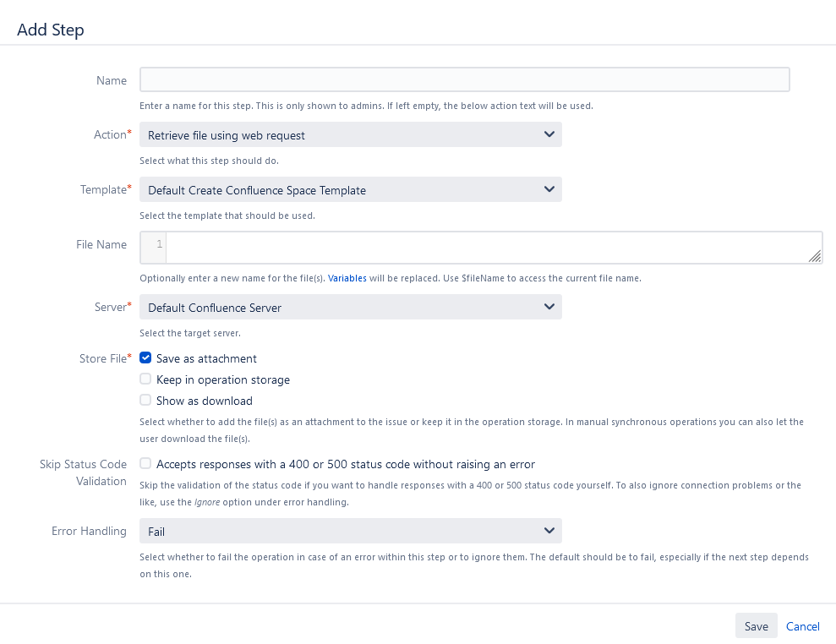The height and width of the screenshot is (644, 836).
Task: Click inside the File Name text area
Action: pyautogui.click(x=490, y=245)
